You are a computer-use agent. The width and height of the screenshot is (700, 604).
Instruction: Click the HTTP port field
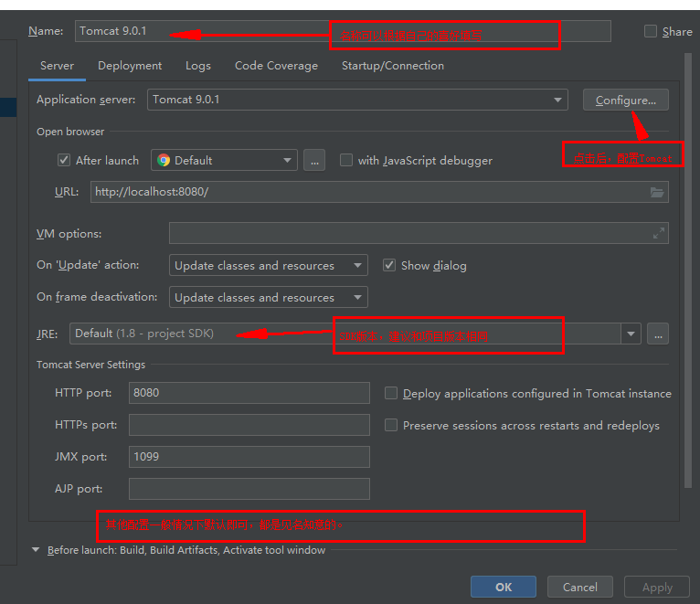[x=249, y=393]
